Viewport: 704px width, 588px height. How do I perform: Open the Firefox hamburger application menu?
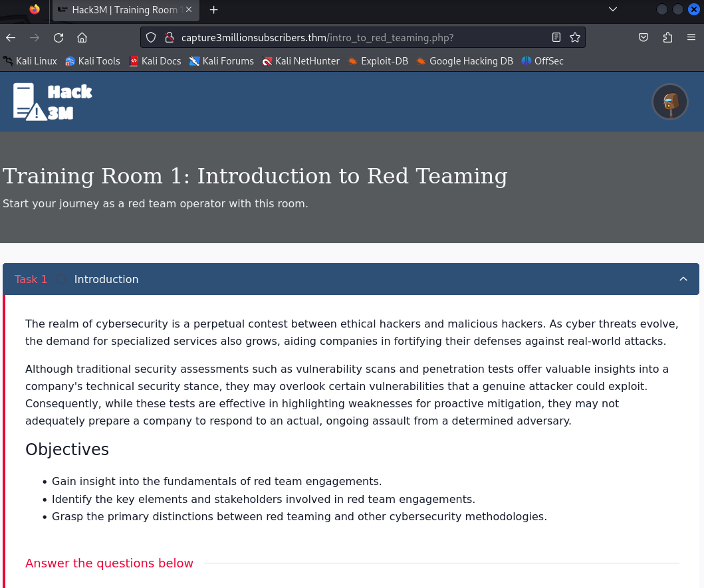(691, 38)
